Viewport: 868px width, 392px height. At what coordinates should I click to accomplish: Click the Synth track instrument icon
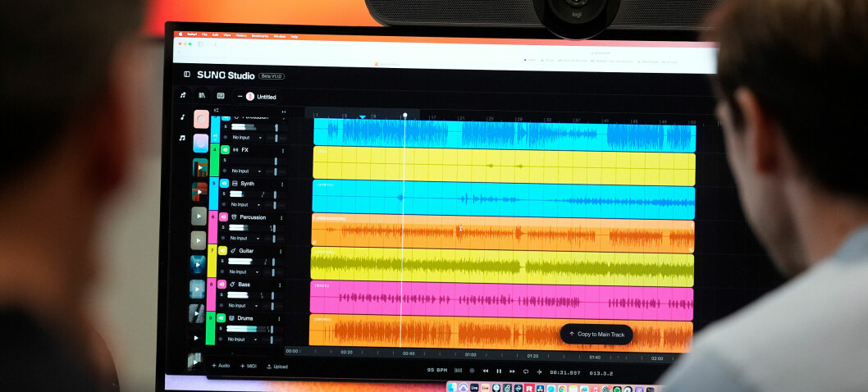[235, 183]
